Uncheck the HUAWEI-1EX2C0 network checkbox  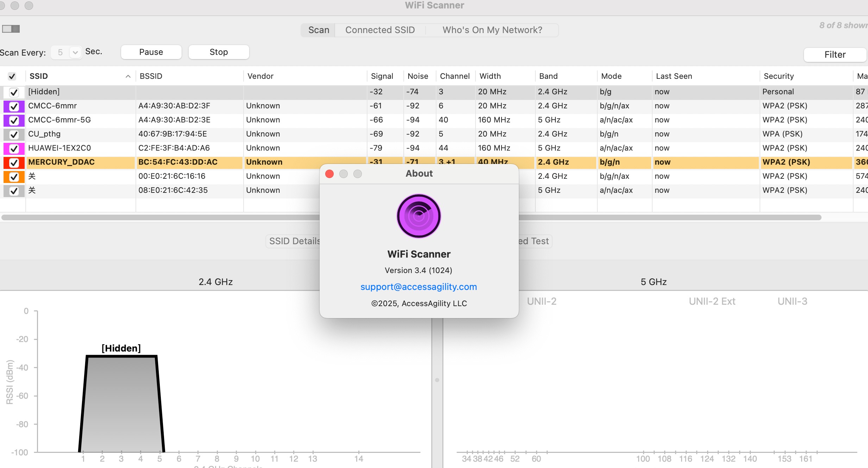click(x=14, y=148)
